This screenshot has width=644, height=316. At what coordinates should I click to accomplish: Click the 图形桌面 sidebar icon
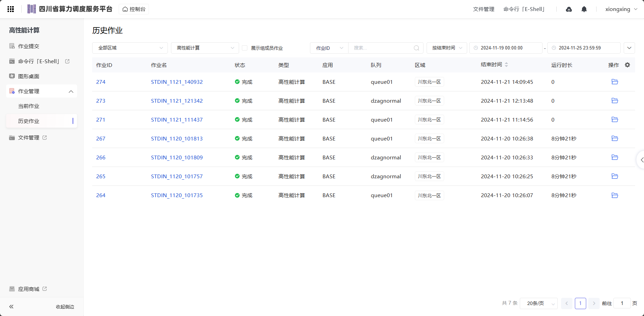click(x=12, y=76)
